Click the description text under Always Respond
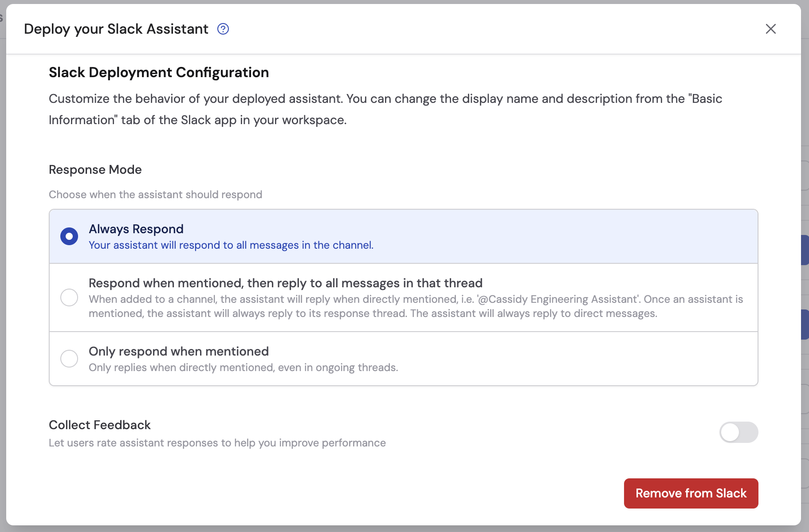Viewport: 809px width, 532px height. coord(231,245)
